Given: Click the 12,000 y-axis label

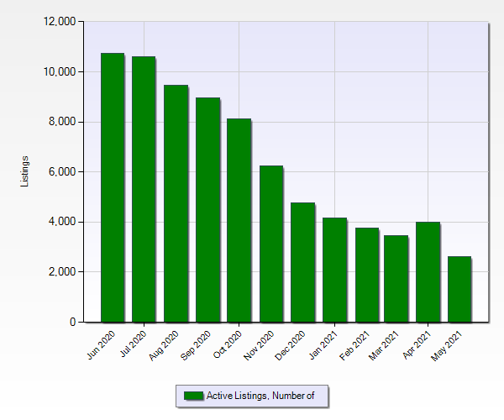Looking at the screenshot, I should pyautogui.click(x=57, y=22).
